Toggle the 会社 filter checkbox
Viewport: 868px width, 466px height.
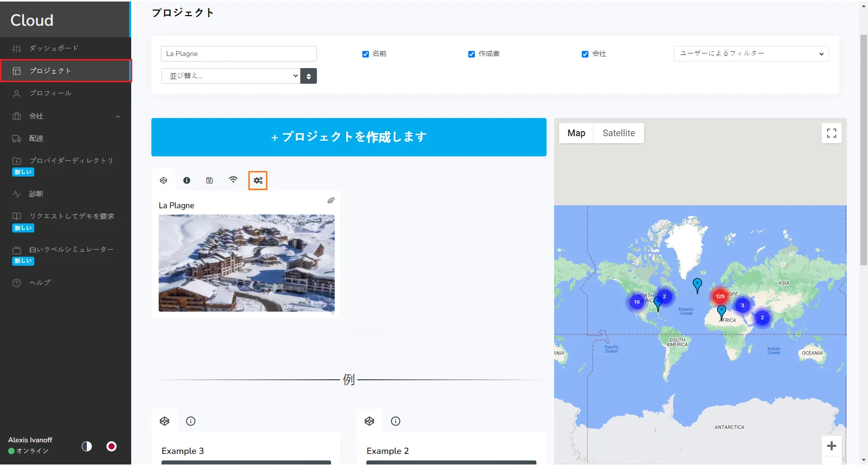[x=585, y=54]
